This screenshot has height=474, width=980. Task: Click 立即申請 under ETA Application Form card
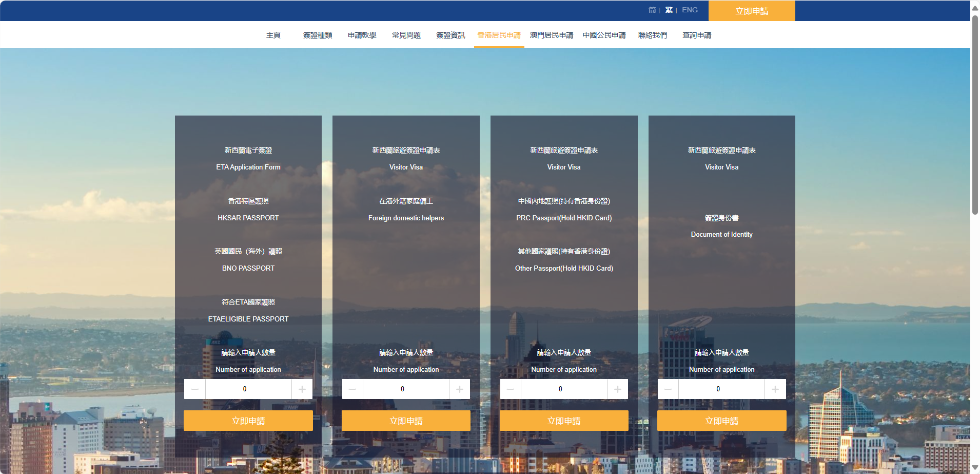(x=248, y=421)
